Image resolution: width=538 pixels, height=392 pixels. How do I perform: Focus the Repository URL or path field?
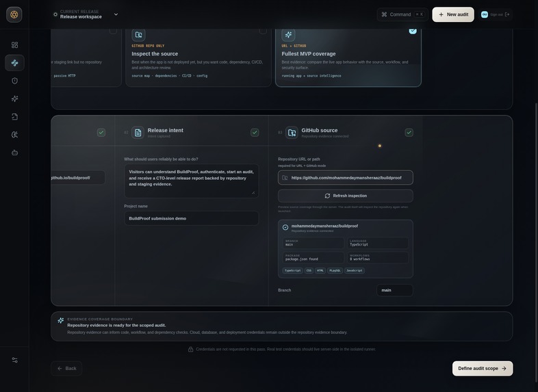click(346, 178)
